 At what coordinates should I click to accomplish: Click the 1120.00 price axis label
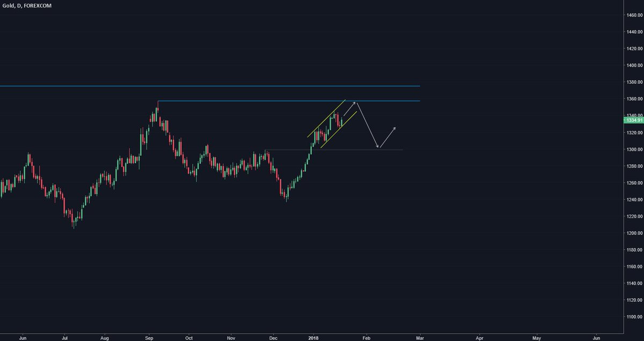634,300
